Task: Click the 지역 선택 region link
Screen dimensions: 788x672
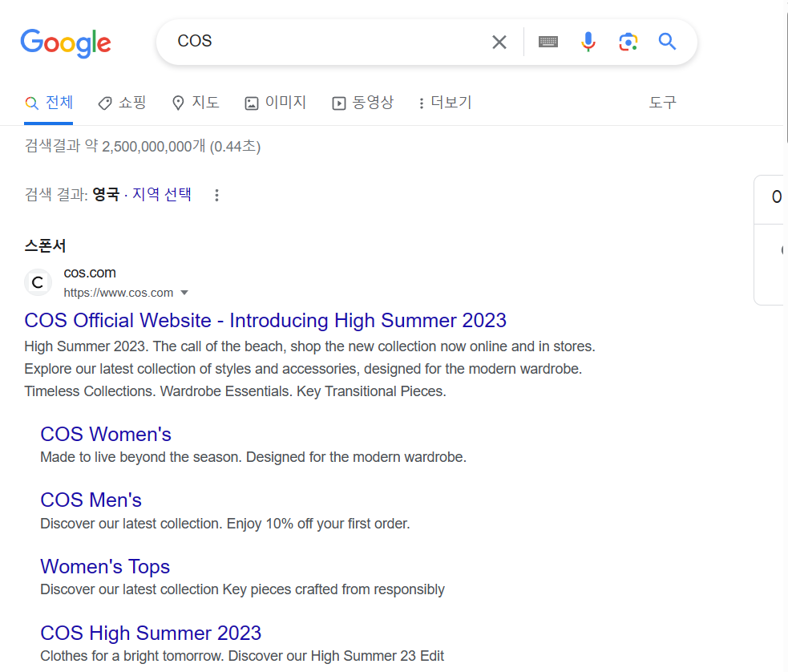Action: tap(162, 194)
